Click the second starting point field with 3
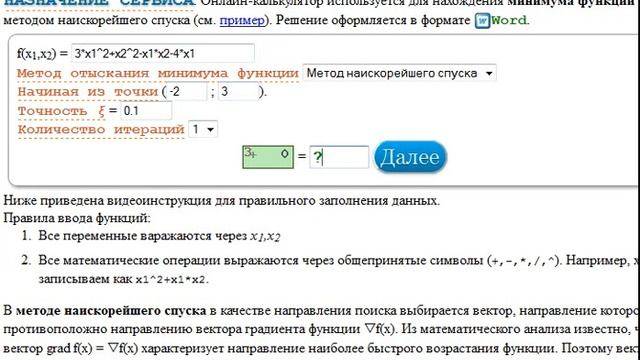 click(x=239, y=91)
